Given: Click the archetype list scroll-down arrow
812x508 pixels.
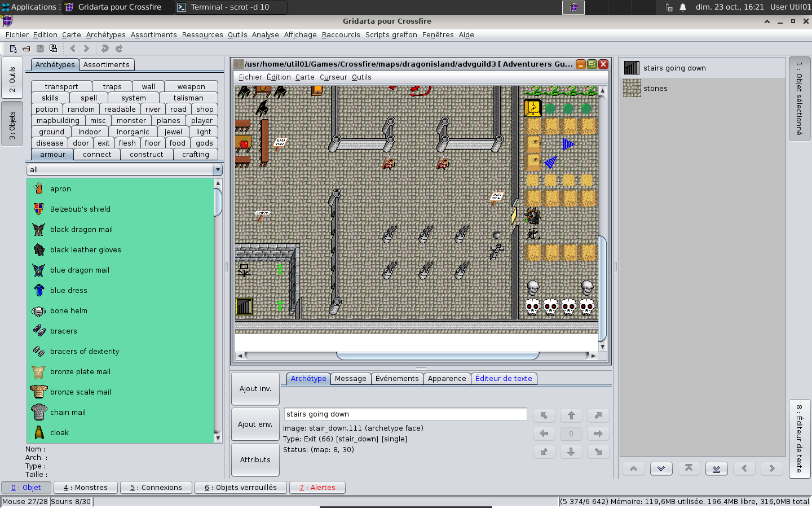Looking at the screenshot, I should (218, 438).
